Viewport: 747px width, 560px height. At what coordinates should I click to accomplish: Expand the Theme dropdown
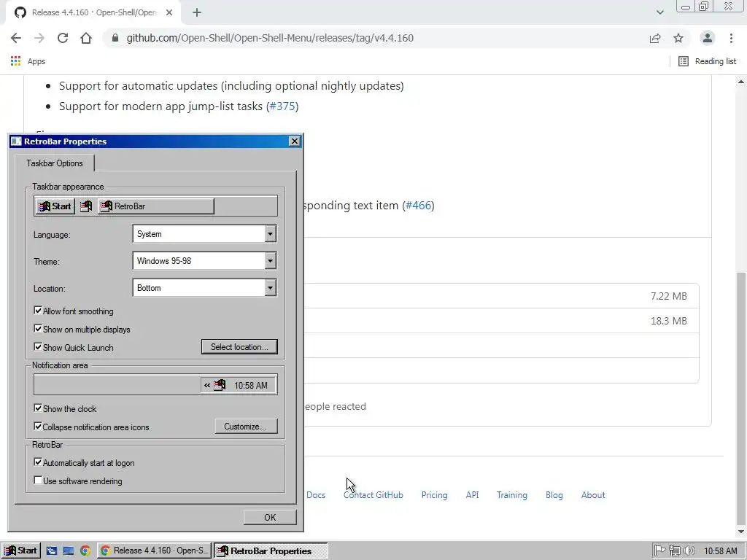(270, 261)
